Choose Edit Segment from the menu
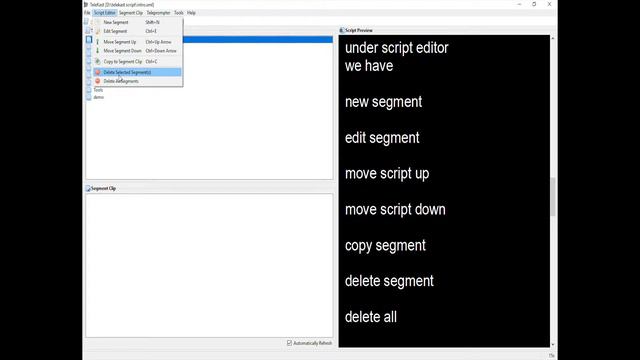Viewport: 640px width, 360px height. [x=138, y=31]
